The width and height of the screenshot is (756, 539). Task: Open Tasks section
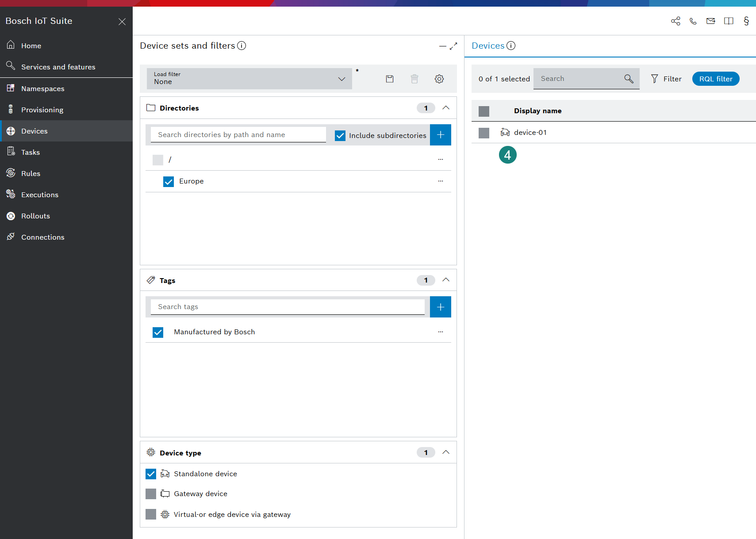tap(66, 152)
